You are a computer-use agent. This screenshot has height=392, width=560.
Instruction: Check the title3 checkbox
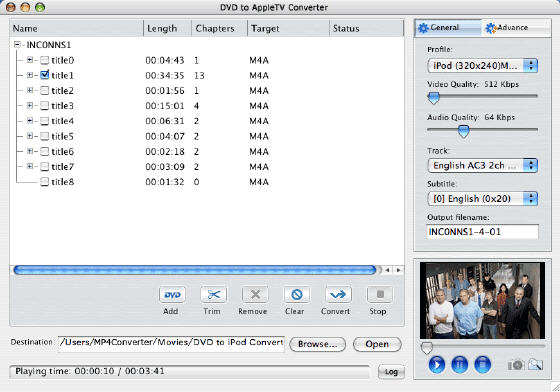pos(44,106)
